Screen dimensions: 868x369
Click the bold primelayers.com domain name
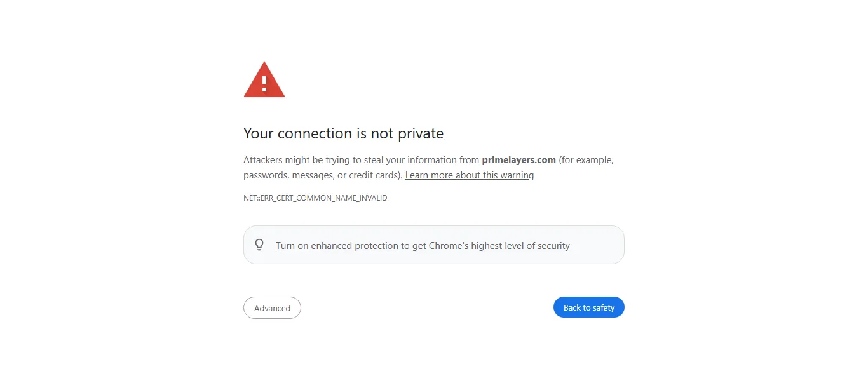(x=519, y=160)
